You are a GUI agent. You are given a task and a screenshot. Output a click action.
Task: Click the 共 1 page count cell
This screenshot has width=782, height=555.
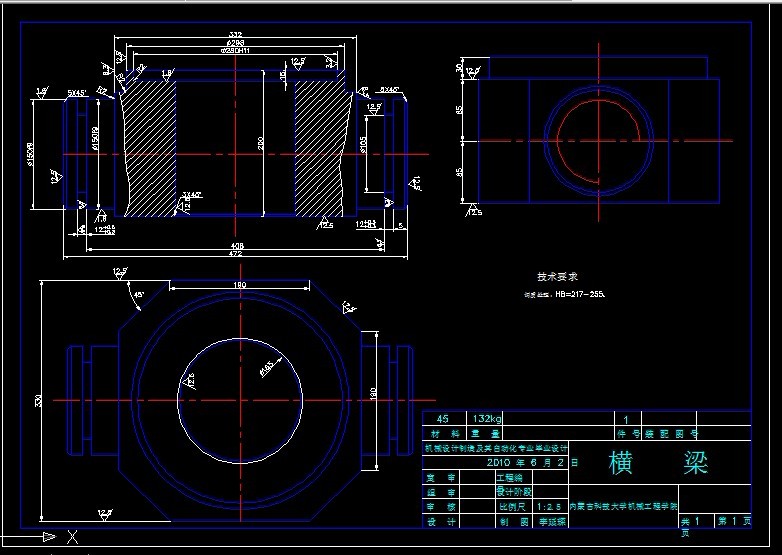click(x=690, y=521)
